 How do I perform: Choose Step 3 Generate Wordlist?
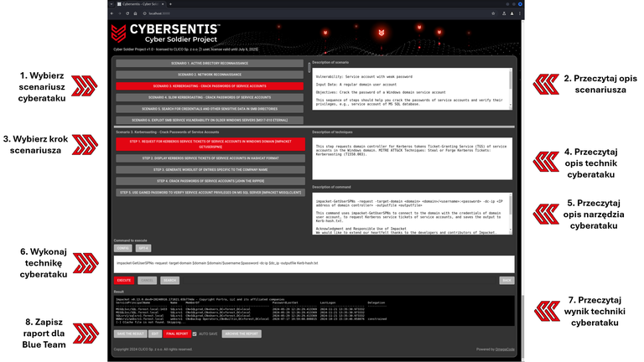[x=210, y=169]
